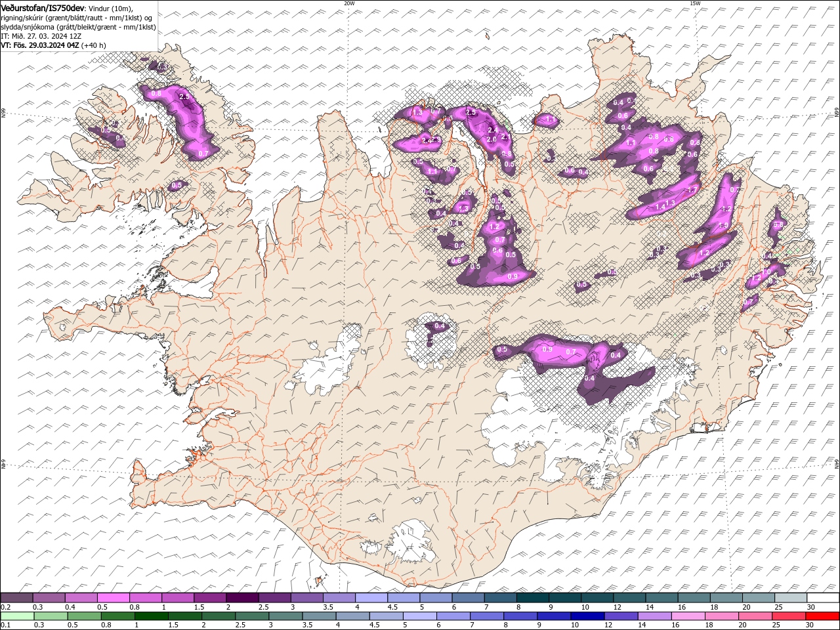
Task: Pick the lower-legend swatch starting at 0.5
Action: [x=84, y=616]
